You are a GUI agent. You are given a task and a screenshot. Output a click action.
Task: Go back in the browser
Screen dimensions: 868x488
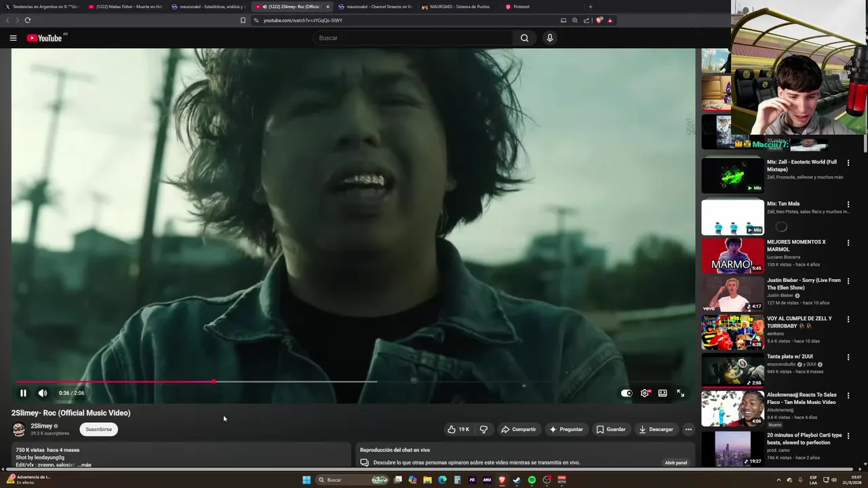pyautogui.click(x=7, y=20)
